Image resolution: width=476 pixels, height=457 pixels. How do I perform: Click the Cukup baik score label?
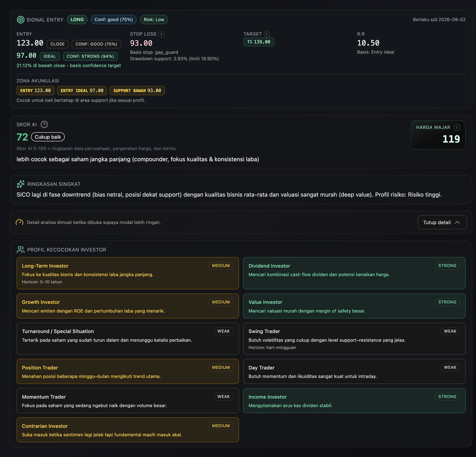(48, 137)
